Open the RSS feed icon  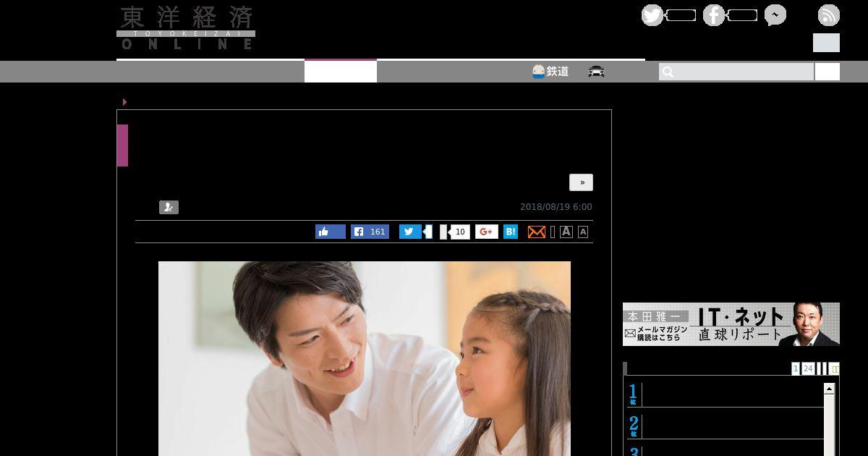click(829, 15)
